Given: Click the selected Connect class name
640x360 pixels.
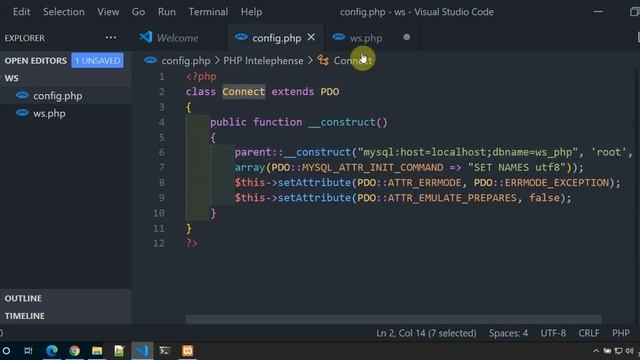Looking at the screenshot, I should pos(244,91).
